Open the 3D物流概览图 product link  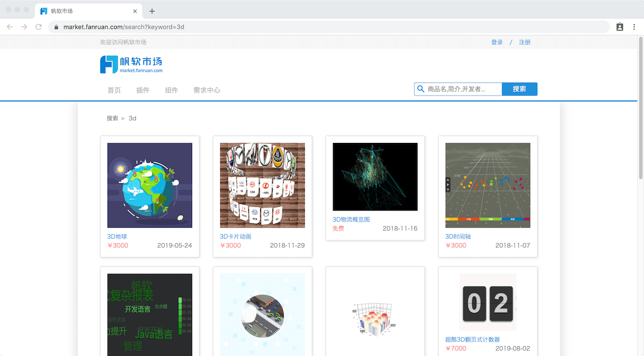(x=352, y=219)
